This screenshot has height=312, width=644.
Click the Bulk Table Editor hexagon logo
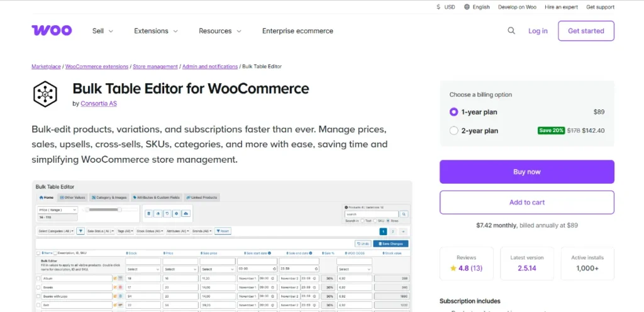(x=45, y=94)
